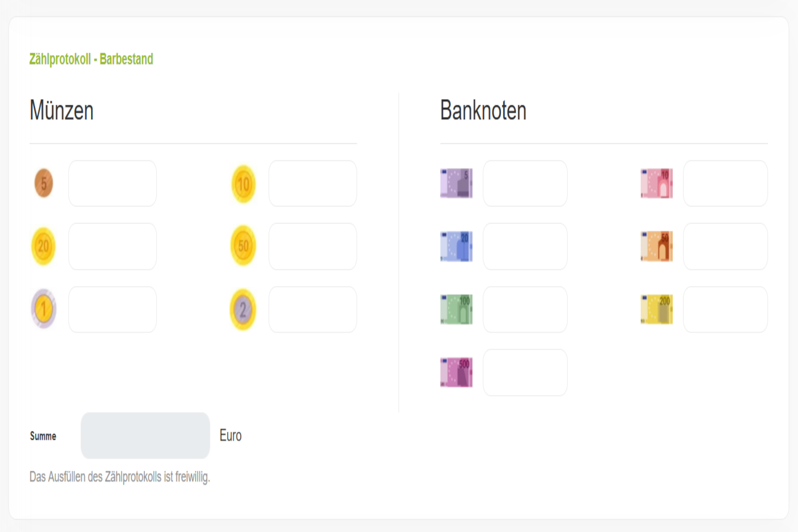Click the 10 cent gold coin icon

pyautogui.click(x=244, y=184)
